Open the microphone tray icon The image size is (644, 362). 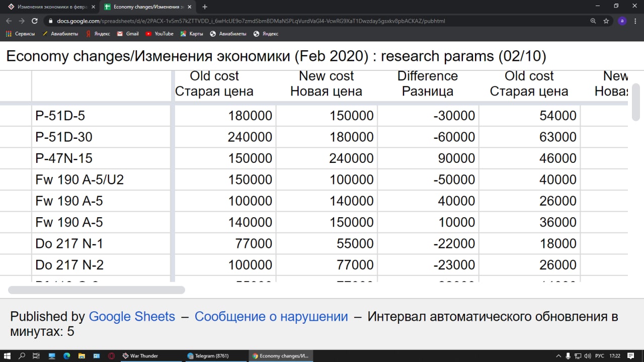pyautogui.click(x=568, y=355)
